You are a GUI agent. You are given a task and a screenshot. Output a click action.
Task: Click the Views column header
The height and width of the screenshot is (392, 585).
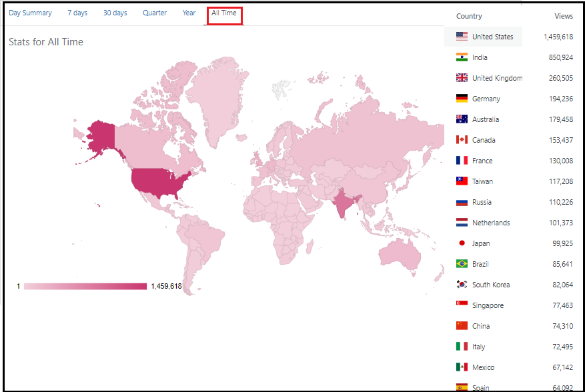pos(563,16)
